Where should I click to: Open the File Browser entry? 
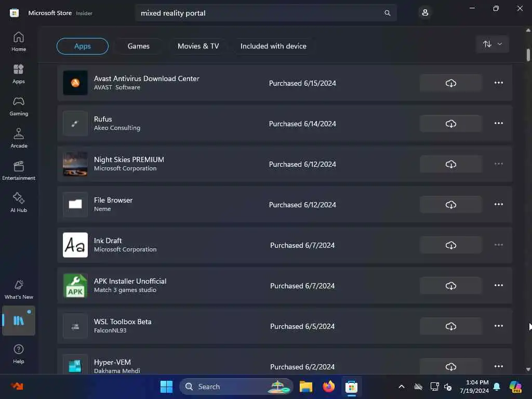click(284, 205)
